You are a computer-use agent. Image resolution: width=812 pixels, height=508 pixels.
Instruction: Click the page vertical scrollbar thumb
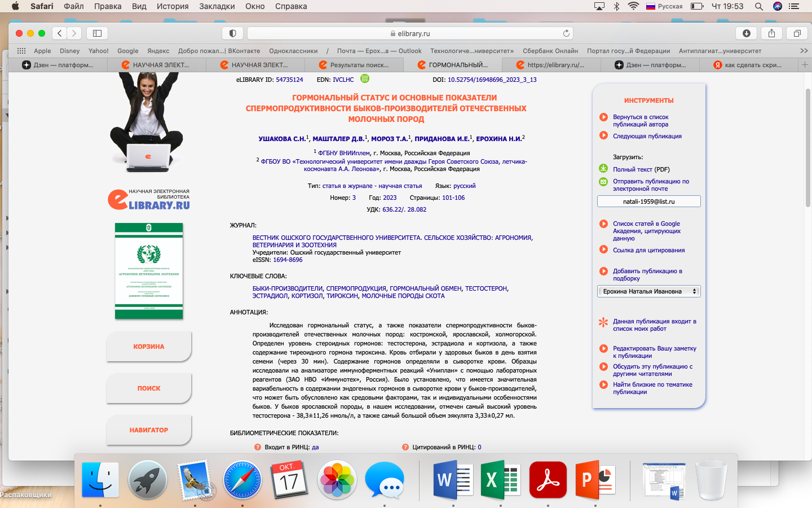coord(808,148)
